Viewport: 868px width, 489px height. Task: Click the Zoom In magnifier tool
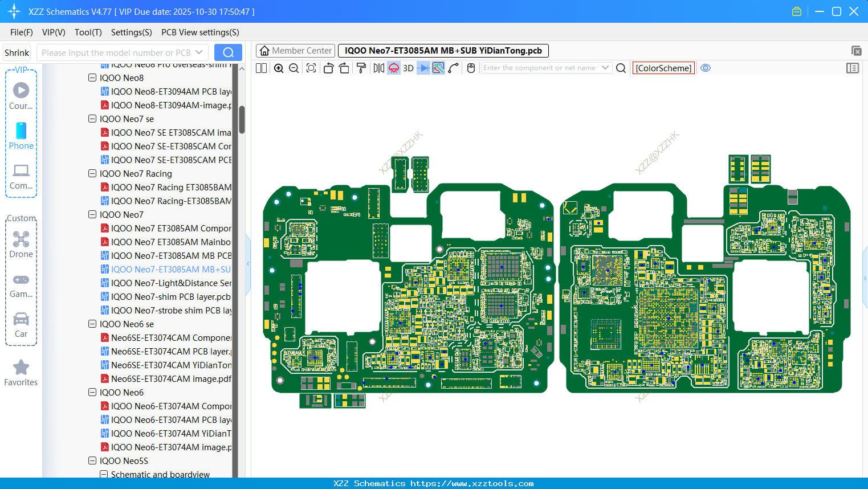(279, 68)
